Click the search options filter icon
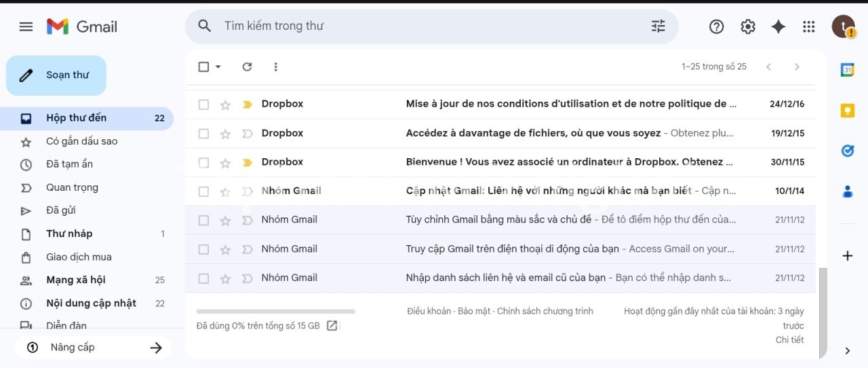 (x=658, y=26)
